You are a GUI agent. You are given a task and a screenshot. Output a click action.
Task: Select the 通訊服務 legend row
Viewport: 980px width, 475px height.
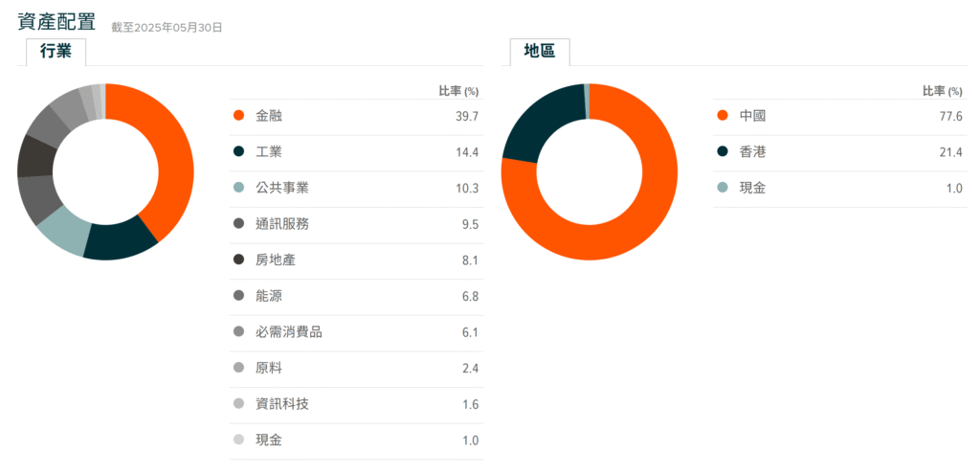pos(356,224)
